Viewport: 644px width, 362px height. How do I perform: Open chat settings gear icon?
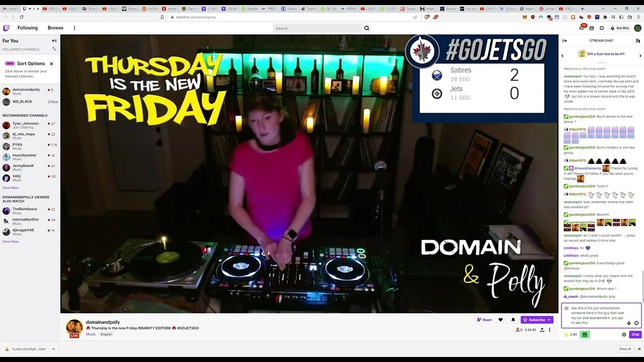(x=624, y=334)
